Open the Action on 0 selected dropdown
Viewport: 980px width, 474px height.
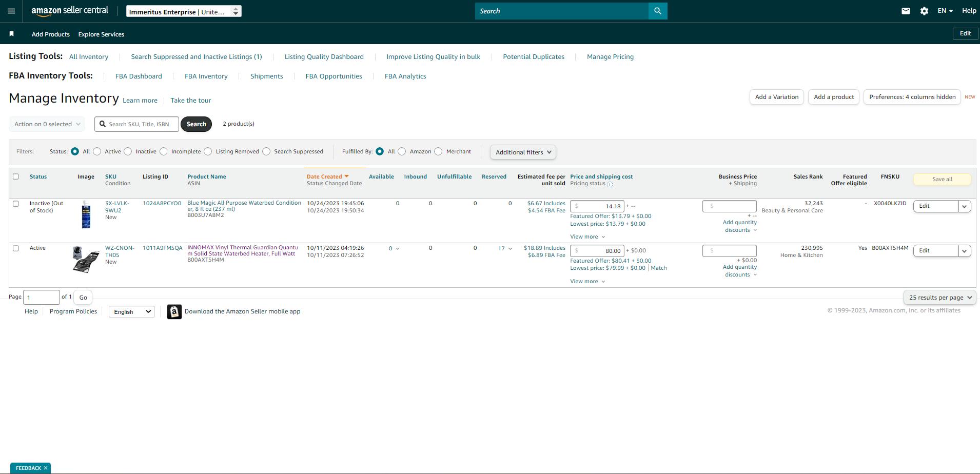(47, 124)
